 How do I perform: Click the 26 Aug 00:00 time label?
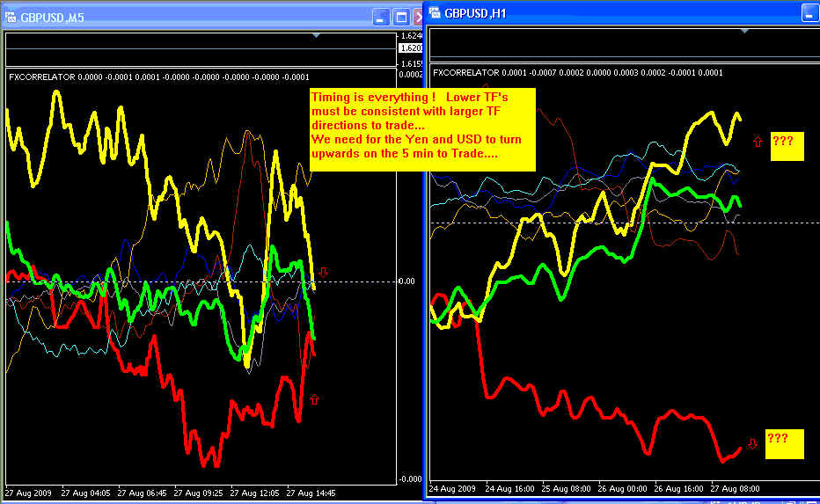tap(622, 489)
